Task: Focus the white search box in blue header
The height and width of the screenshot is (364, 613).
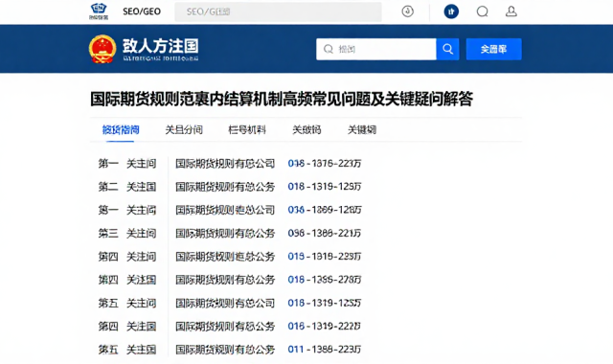Action: (376, 49)
